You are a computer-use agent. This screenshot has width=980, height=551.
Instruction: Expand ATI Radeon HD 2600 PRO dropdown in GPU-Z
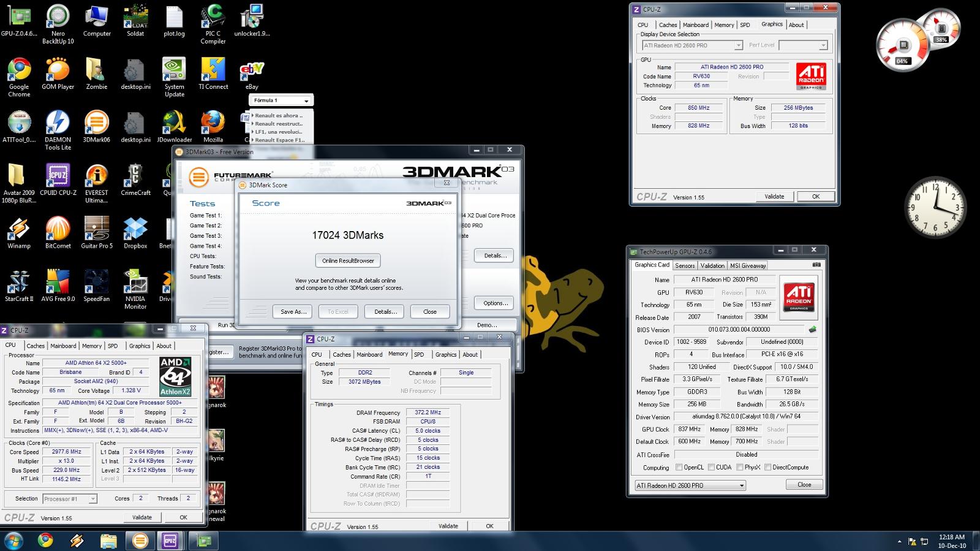tap(741, 485)
